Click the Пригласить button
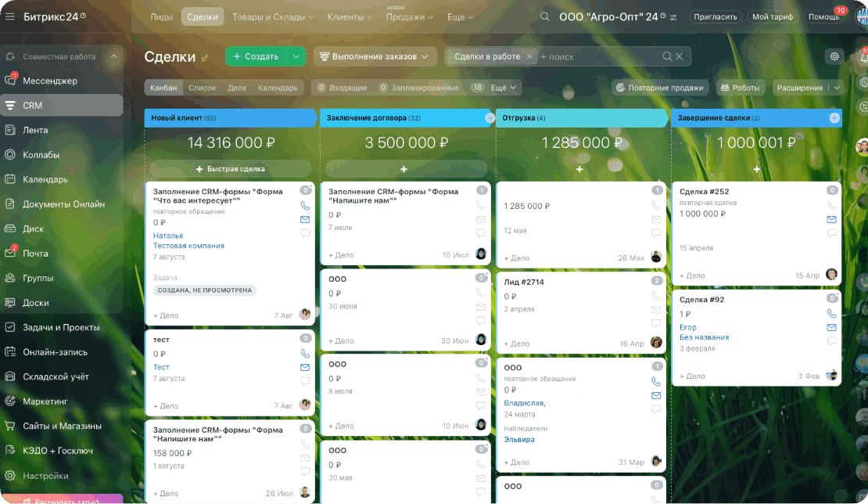The image size is (868, 504). 716,17
